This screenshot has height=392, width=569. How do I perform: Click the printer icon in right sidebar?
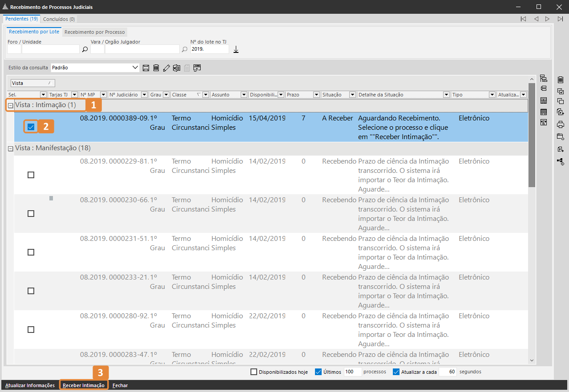tap(561, 124)
